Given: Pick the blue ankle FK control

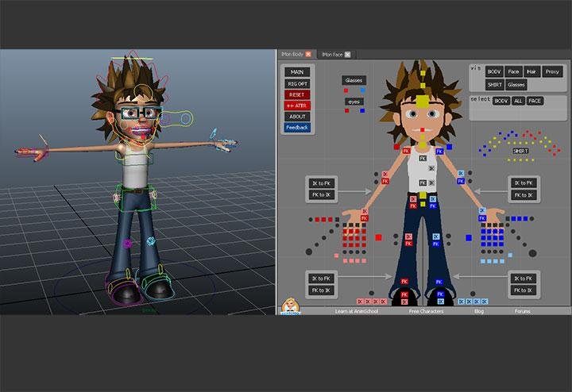Looking at the screenshot, I should 439,282.
